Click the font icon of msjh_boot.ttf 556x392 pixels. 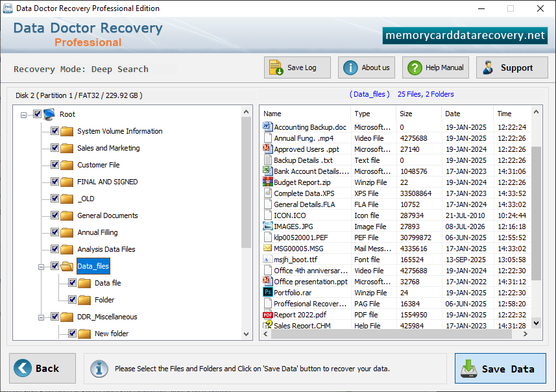268,260
